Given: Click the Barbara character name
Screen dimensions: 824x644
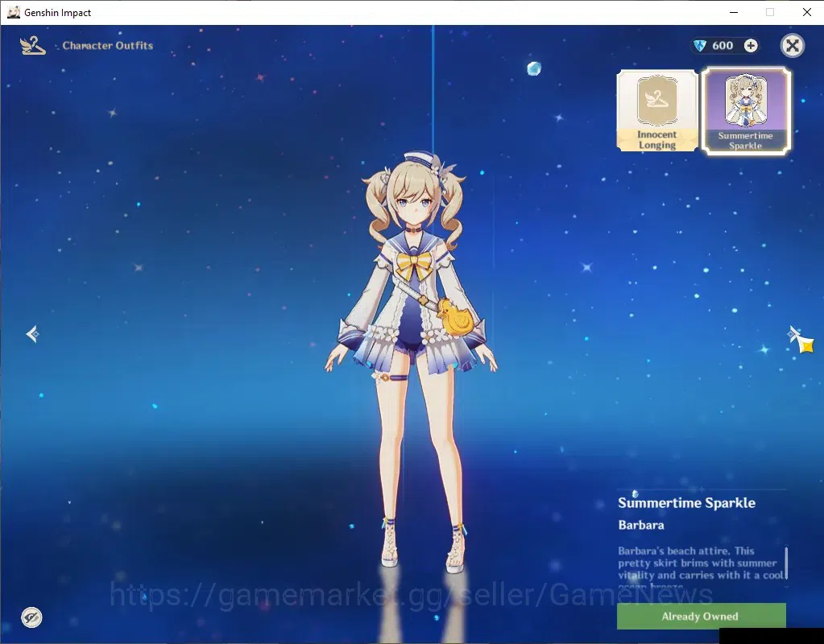Looking at the screenshot, I should pyautogui.click(x=641, y=525).
